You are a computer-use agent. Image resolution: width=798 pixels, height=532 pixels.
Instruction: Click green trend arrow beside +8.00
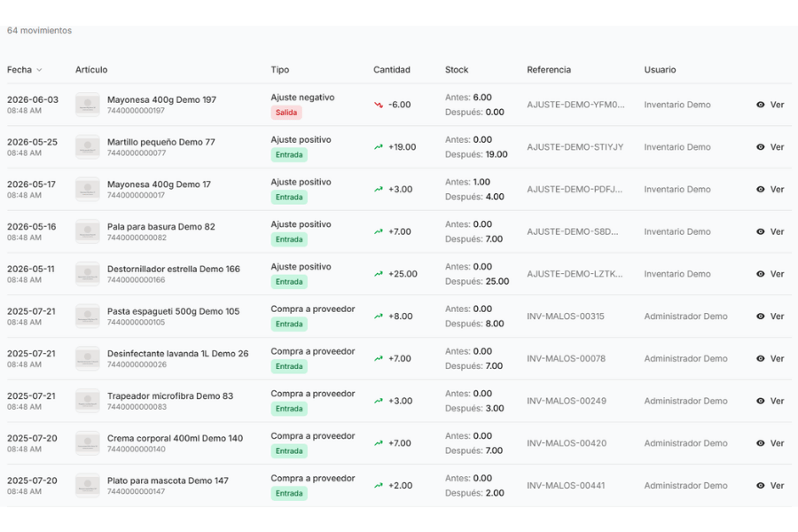pos(378,317)
